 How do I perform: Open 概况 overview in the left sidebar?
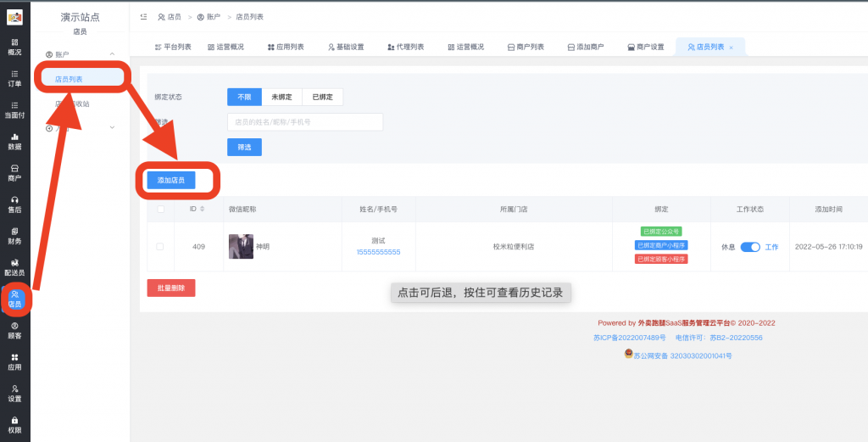coord(14,46)
